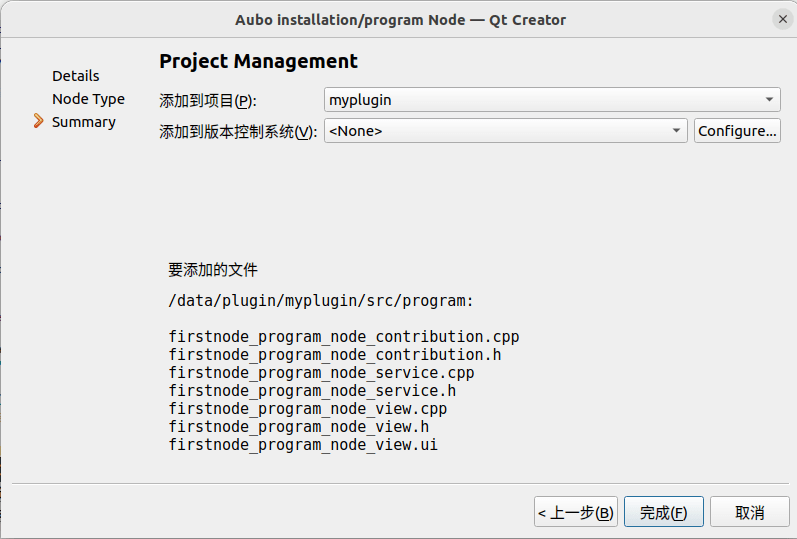
Task: Select the Summary wizard step
Action: pyautogui.click(x=84, y=122)
